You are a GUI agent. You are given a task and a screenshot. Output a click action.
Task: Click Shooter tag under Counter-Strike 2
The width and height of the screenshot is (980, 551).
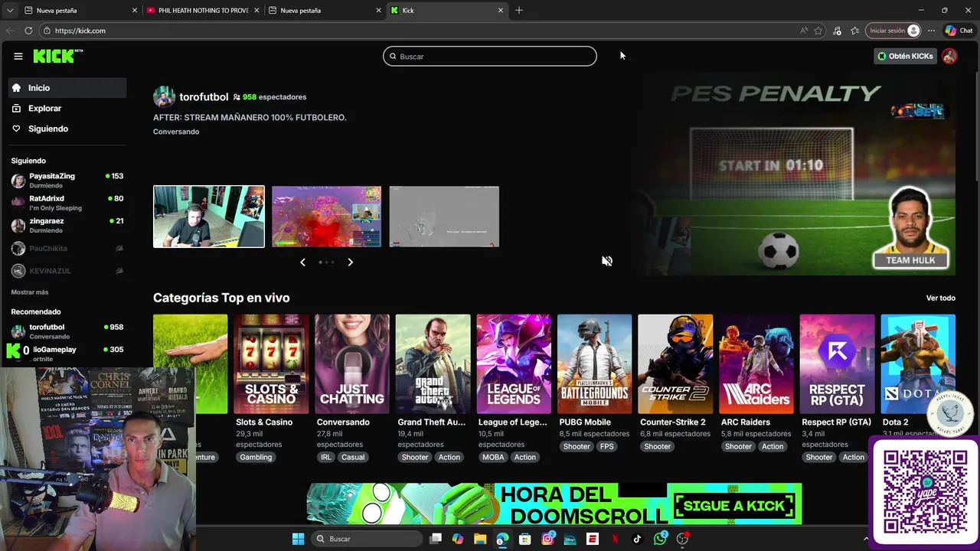(x=657, y=447)
